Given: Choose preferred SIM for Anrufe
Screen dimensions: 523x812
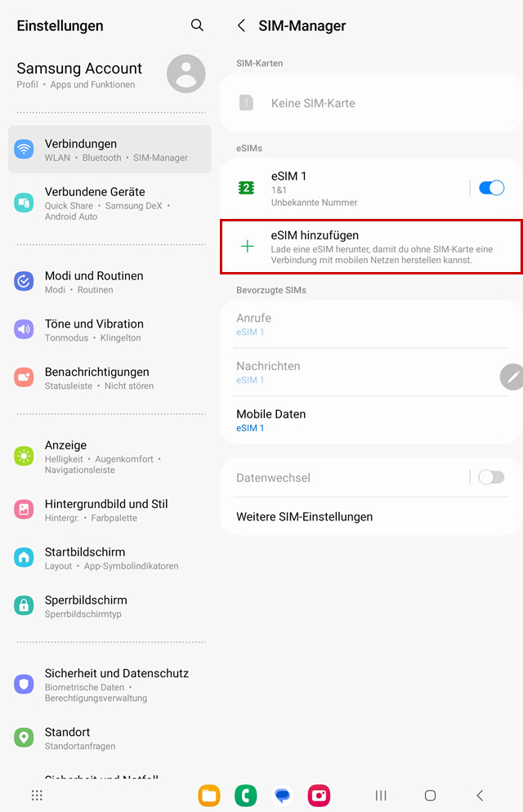Looking at the screenshot, I should [371, 324].
